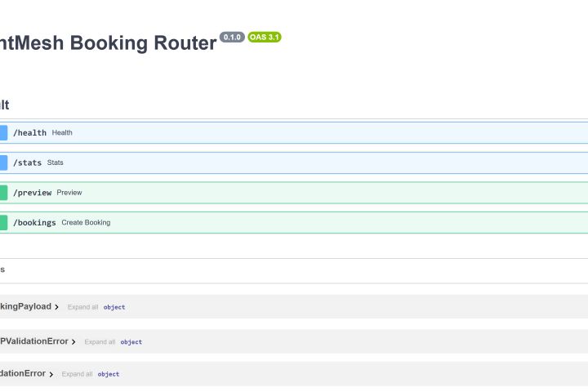Click the Booking Router page title
Viewport: 588px width, 392px height.
click(x=108, y=42)
